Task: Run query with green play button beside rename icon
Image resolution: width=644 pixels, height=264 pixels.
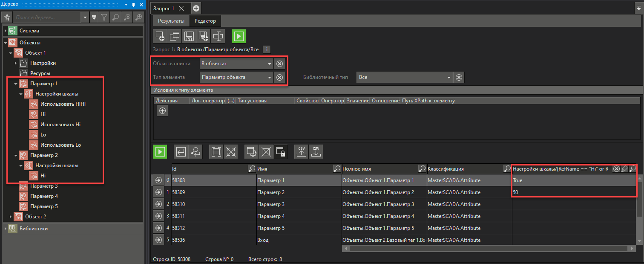Action: coord(239,36)
